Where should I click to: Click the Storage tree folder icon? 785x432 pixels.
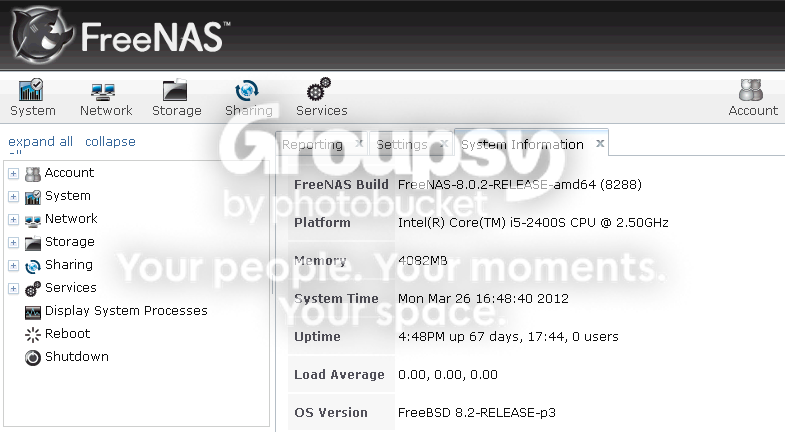(33, 243)
